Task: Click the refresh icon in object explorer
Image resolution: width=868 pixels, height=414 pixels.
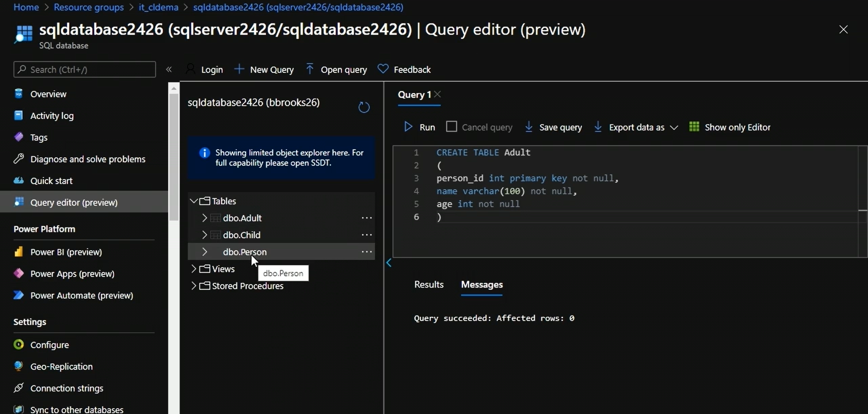Action: (x=364, y=108)
